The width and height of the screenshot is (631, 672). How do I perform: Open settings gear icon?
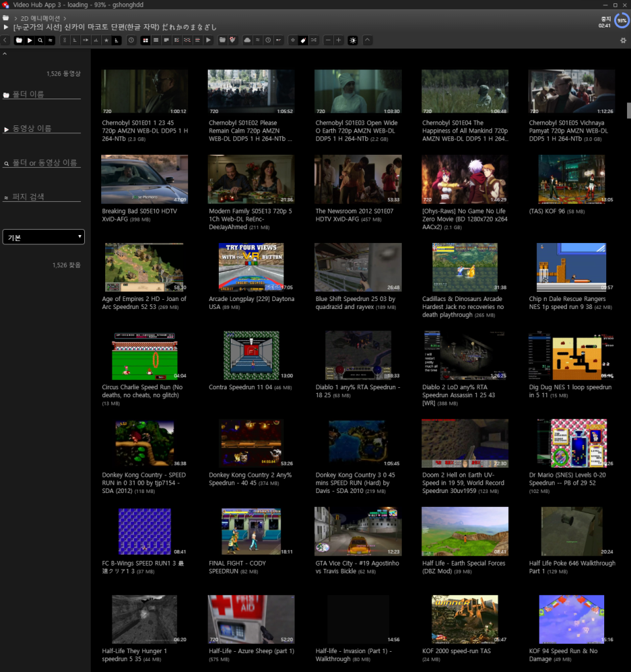(x=623, y=40)
